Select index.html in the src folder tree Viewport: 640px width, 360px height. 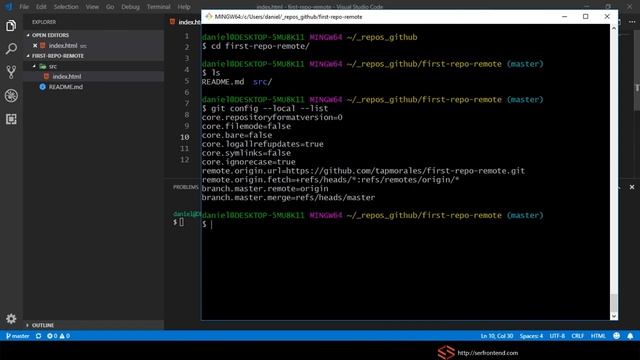pyautogui.click(x=67, y=76)
